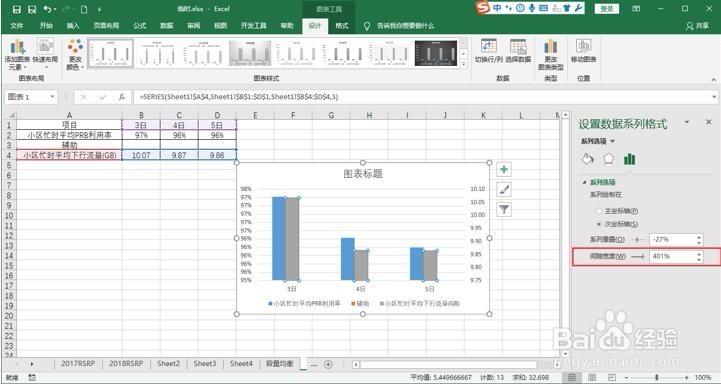Click the Sogou input method S logo
The height and width of the screenshot is (387, 721).
[x=482, y=7]
